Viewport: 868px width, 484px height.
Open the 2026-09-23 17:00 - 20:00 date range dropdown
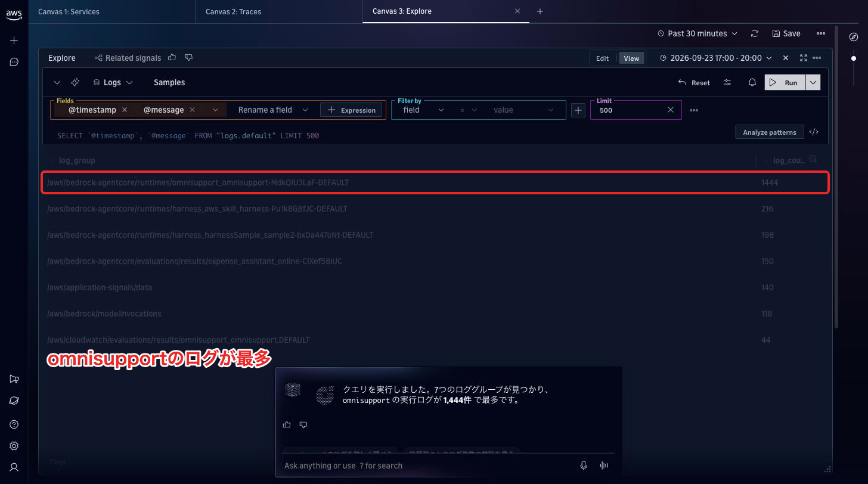(716, 58)
